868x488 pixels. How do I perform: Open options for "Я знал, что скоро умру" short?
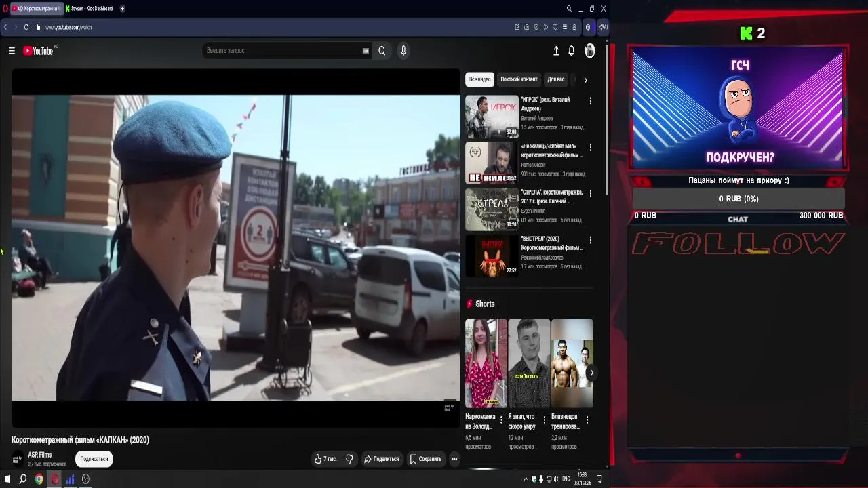(x=544, y=420)
